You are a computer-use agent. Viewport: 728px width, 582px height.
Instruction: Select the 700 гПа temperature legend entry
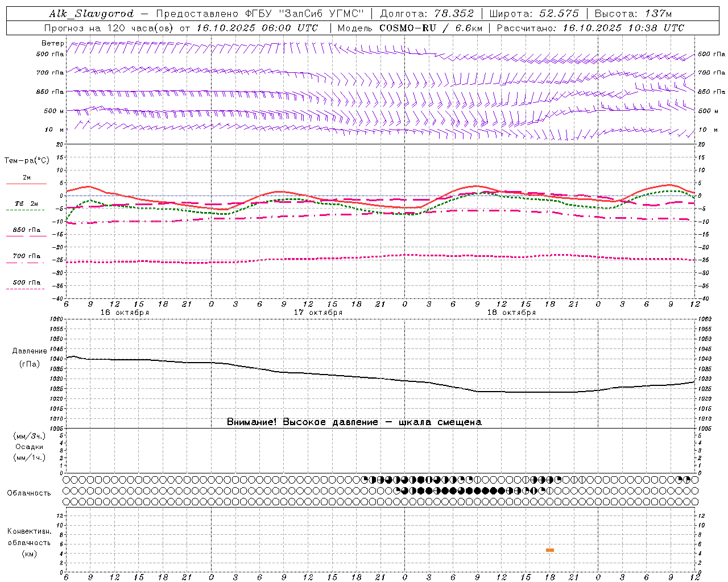coord(26,258)
